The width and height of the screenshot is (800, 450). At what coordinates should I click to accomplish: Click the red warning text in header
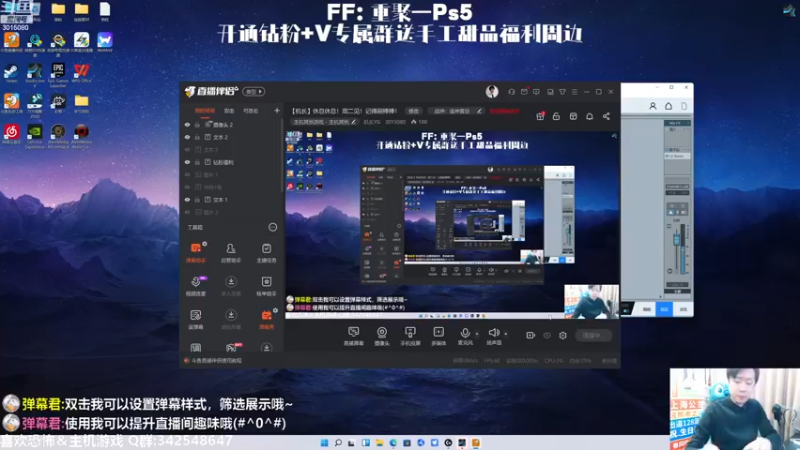tap(504, 111)
